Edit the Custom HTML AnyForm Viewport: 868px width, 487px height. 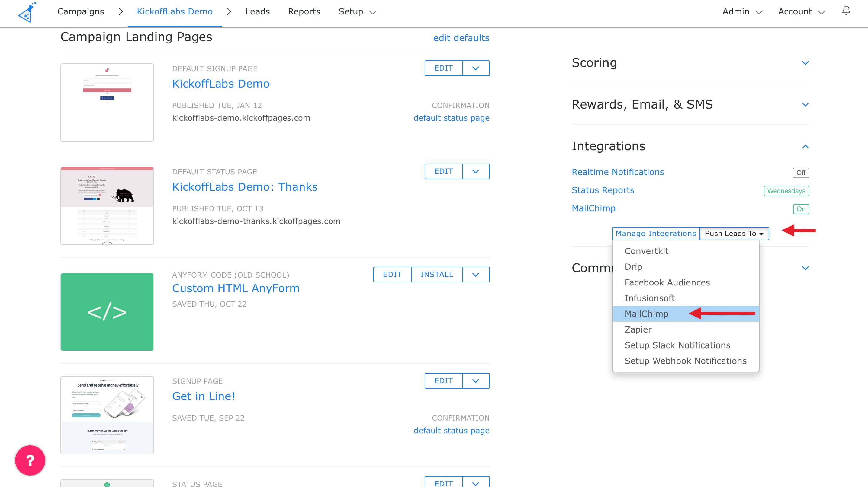392,274
